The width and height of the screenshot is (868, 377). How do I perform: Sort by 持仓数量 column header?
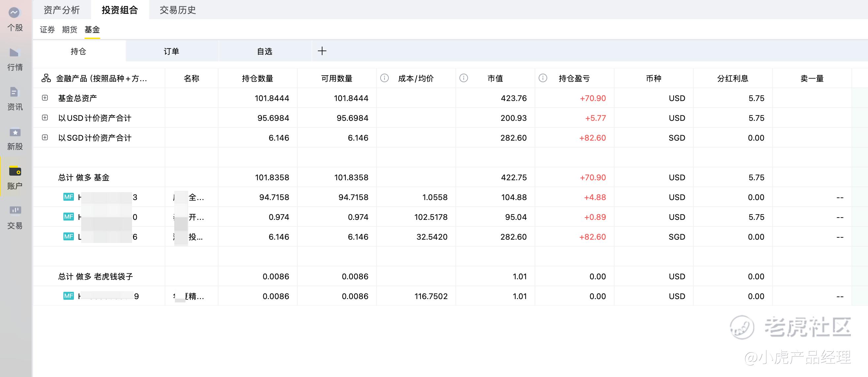point(257,79)
